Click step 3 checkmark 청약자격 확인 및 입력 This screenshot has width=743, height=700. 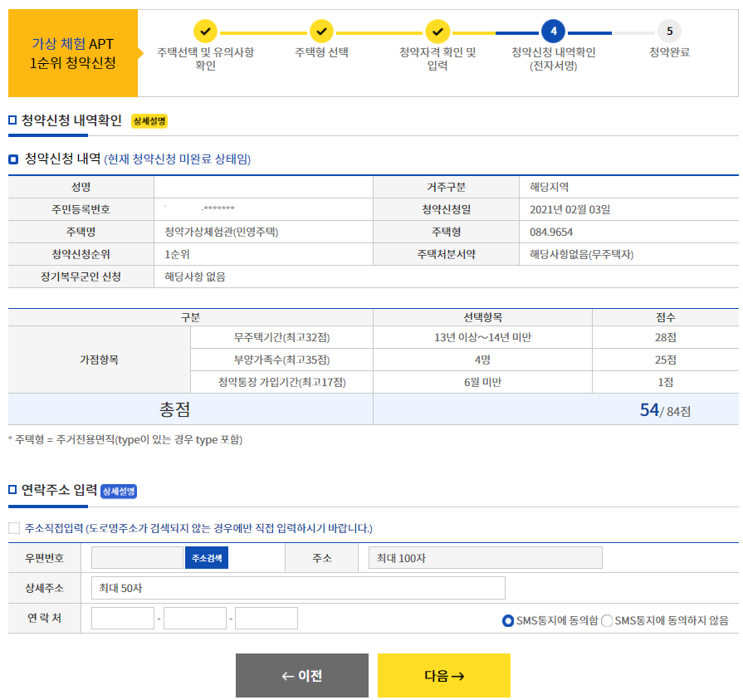(437, 32)
